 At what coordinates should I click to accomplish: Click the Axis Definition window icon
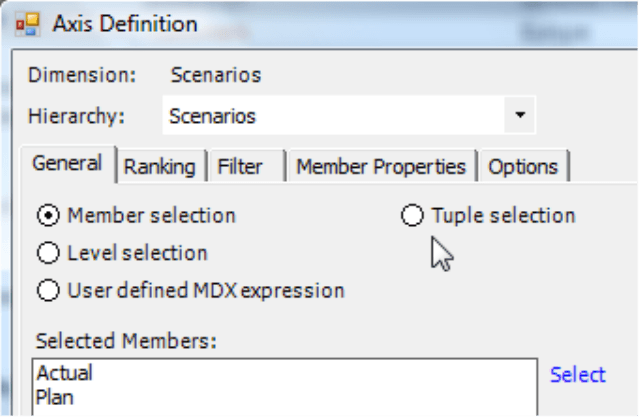point(27,24)
